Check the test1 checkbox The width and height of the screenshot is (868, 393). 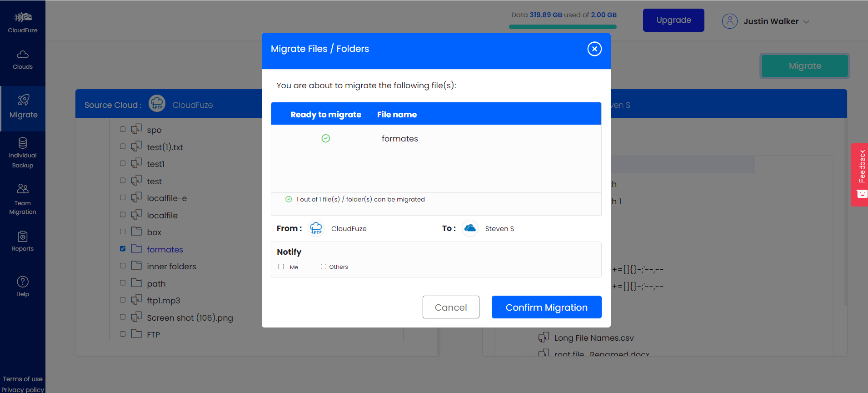123,163
